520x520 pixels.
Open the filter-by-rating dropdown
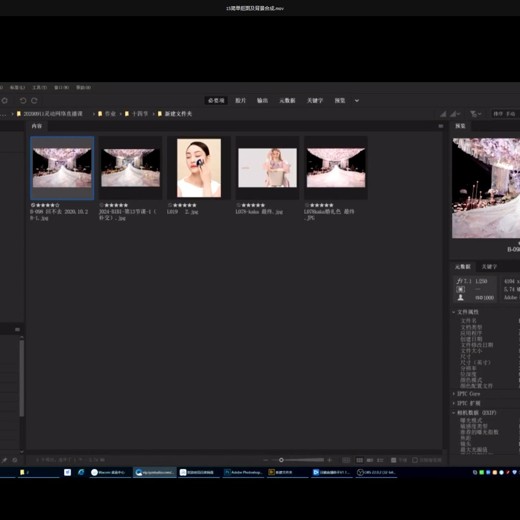point(455,114)
